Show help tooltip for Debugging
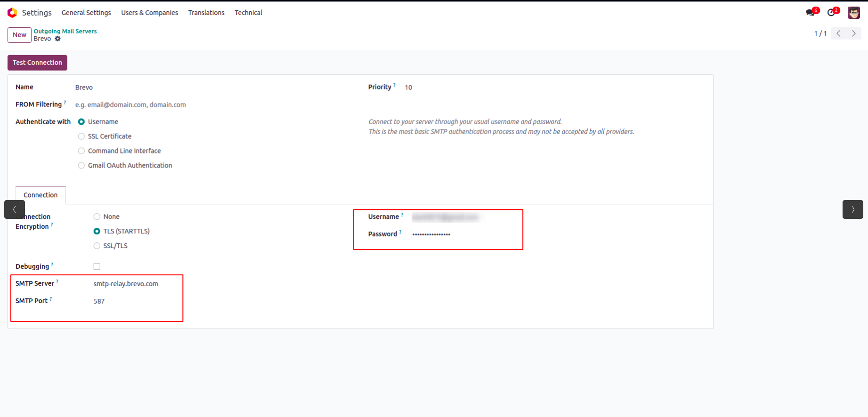 pos(52,264)
